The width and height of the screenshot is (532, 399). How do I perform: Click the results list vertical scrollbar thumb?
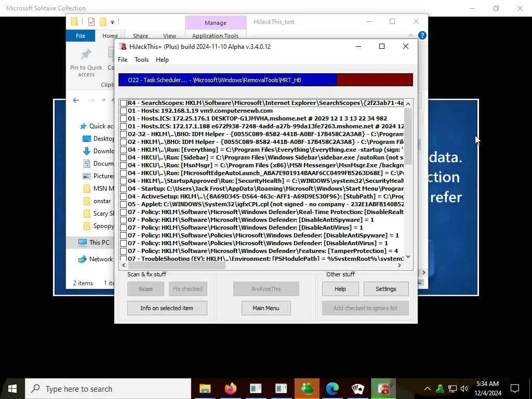coord(408,137)
